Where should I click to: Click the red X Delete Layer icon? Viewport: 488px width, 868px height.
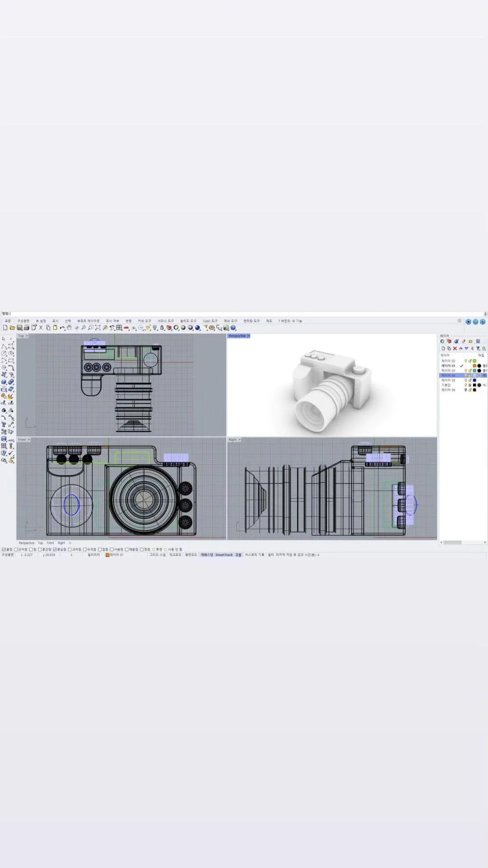point(455,349)
